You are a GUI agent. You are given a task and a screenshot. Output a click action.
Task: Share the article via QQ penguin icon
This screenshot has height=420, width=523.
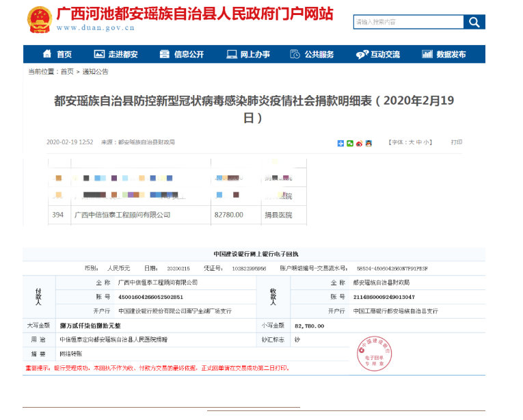[367, 143]
